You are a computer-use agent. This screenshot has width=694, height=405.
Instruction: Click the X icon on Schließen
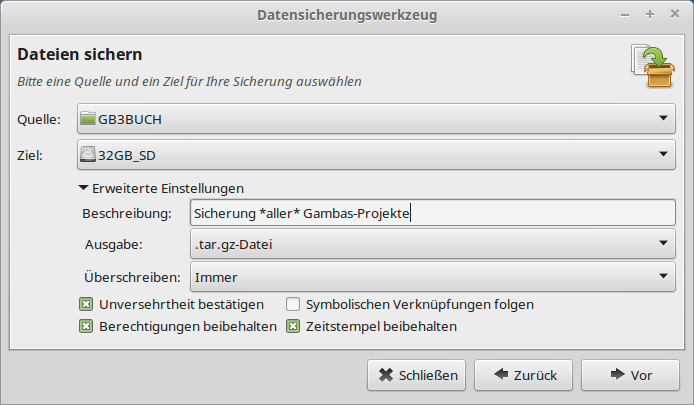pyautogui.click(x=386, y=376)
